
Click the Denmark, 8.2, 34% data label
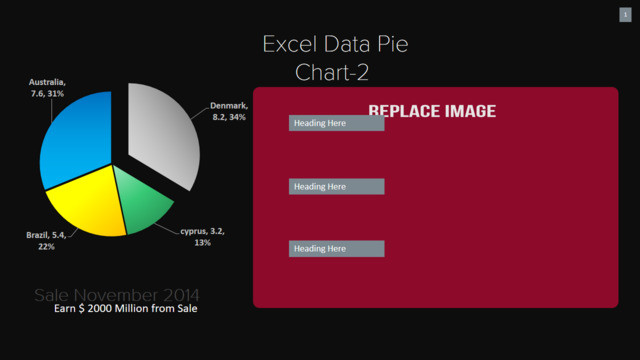tap(229, 111)
